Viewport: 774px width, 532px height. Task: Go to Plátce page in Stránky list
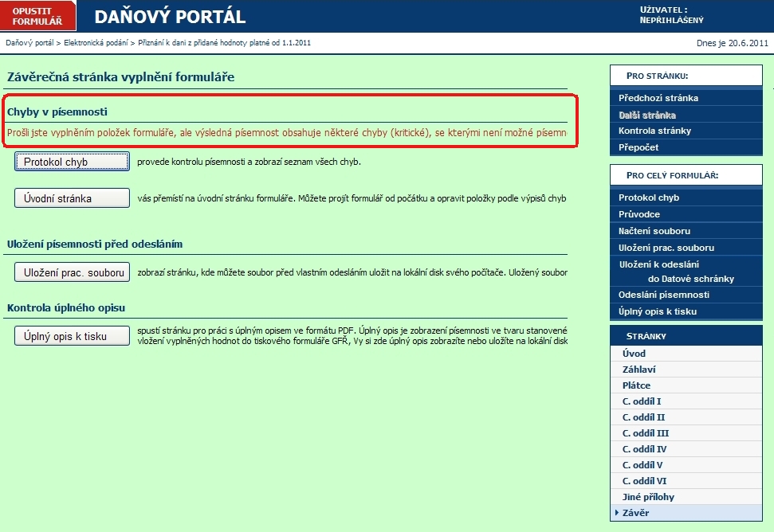click(x=686, y=385)
